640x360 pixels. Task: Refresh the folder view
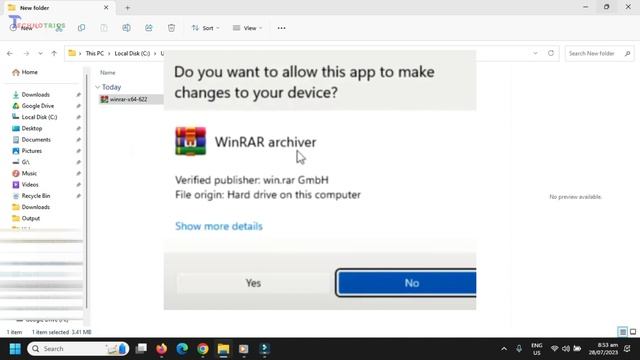551,53
